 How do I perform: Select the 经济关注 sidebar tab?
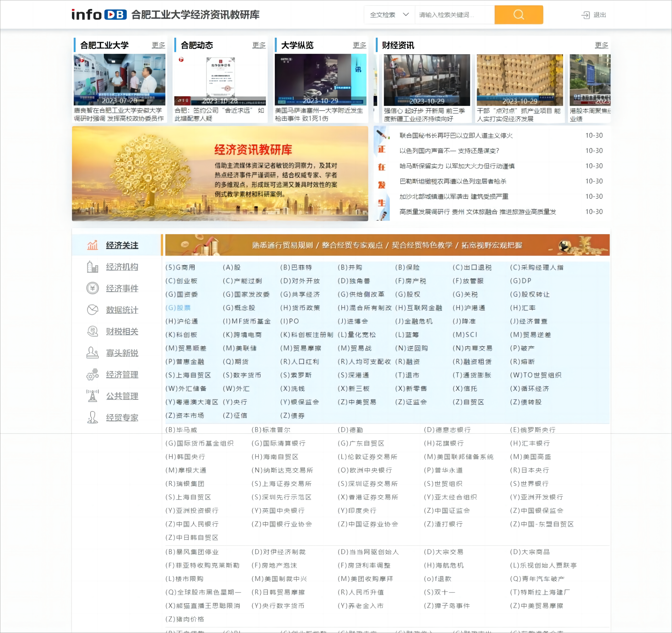pos(122,245)
